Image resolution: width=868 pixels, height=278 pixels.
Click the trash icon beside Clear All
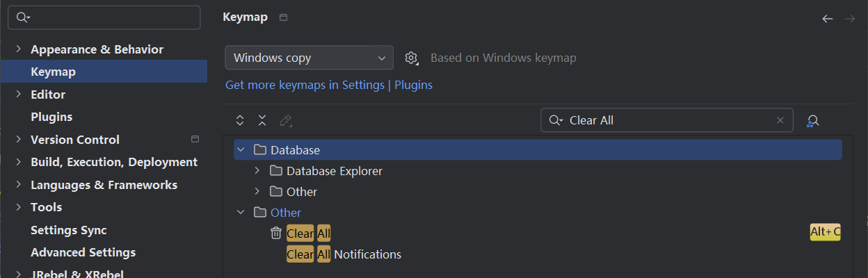(x=276, y=233)
